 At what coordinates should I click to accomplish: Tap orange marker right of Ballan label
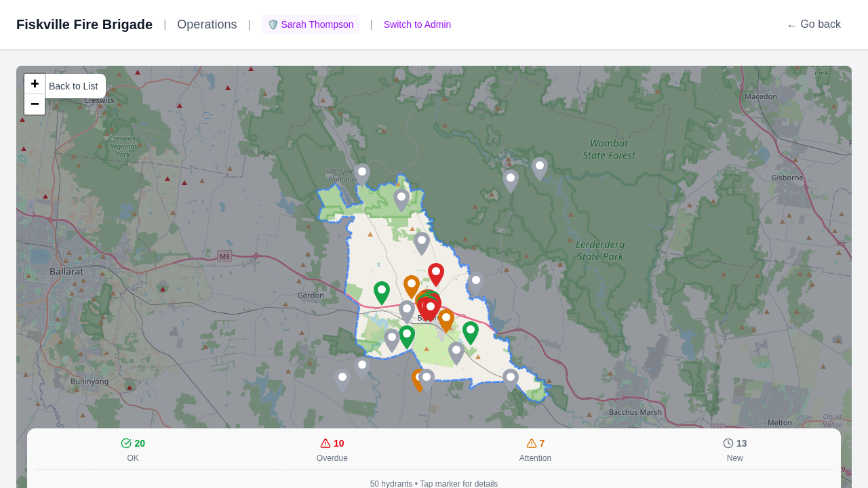446,321
